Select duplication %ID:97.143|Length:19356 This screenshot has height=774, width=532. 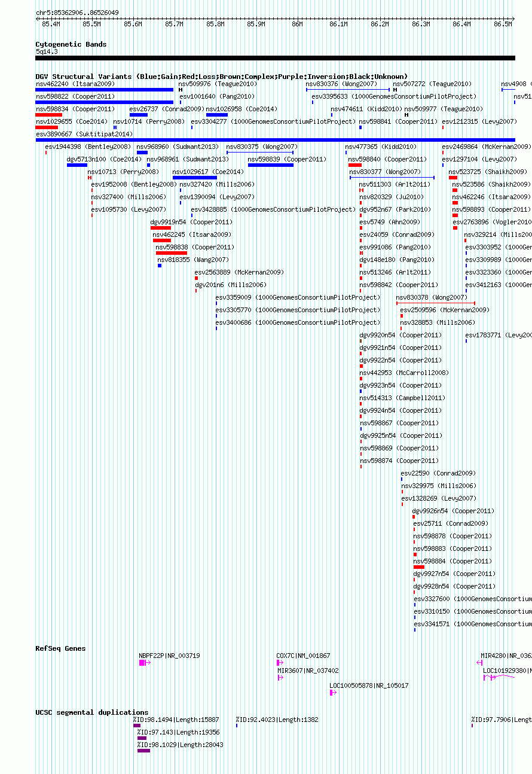click(178, 732)
